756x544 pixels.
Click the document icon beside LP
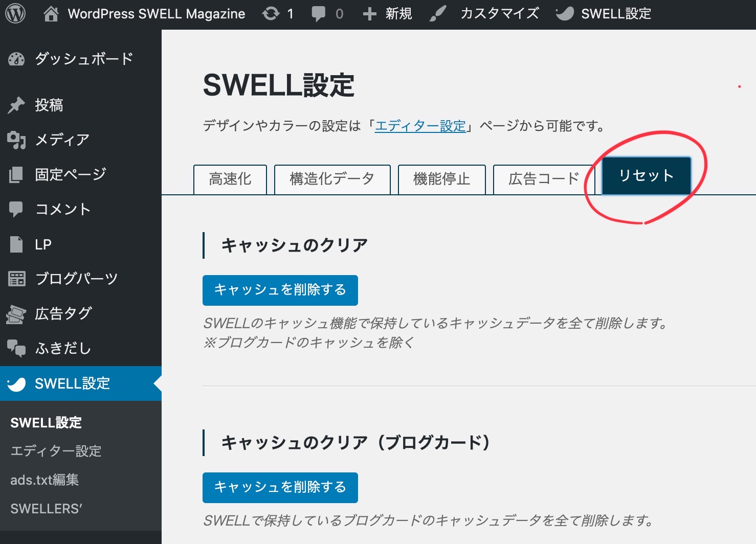point(16,244)
